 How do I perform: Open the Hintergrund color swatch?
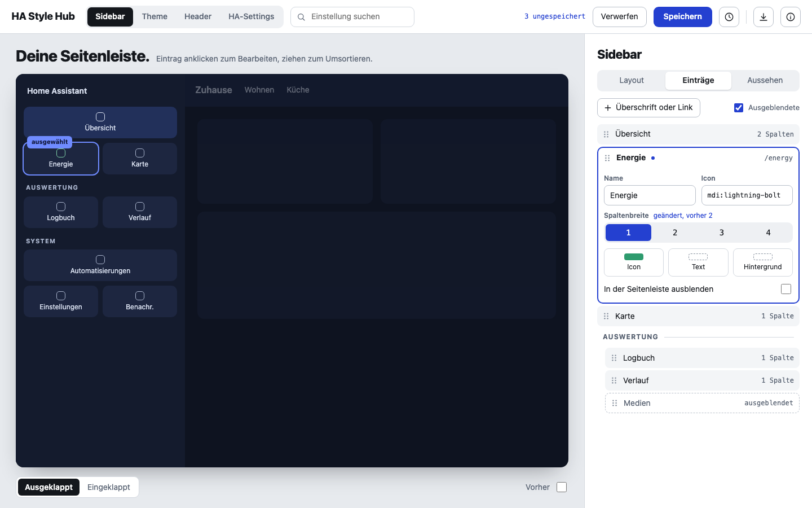[x=763, y=262]
